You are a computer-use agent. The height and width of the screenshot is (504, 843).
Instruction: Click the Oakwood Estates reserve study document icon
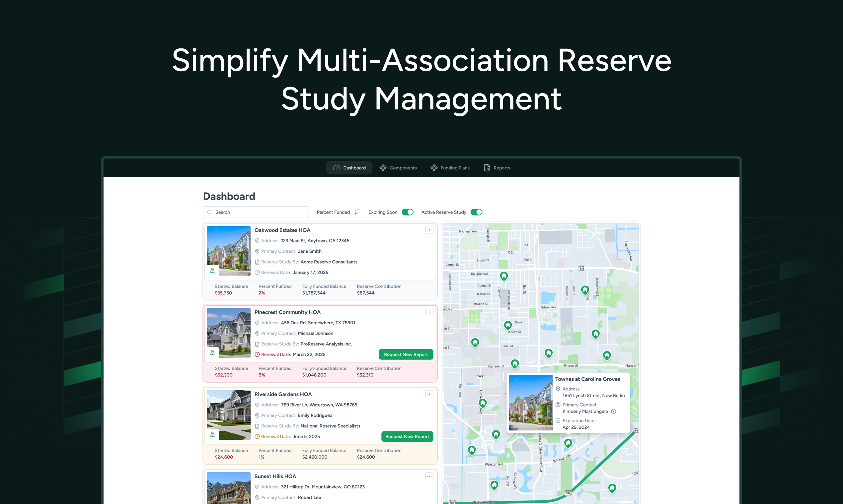(257, 262)
